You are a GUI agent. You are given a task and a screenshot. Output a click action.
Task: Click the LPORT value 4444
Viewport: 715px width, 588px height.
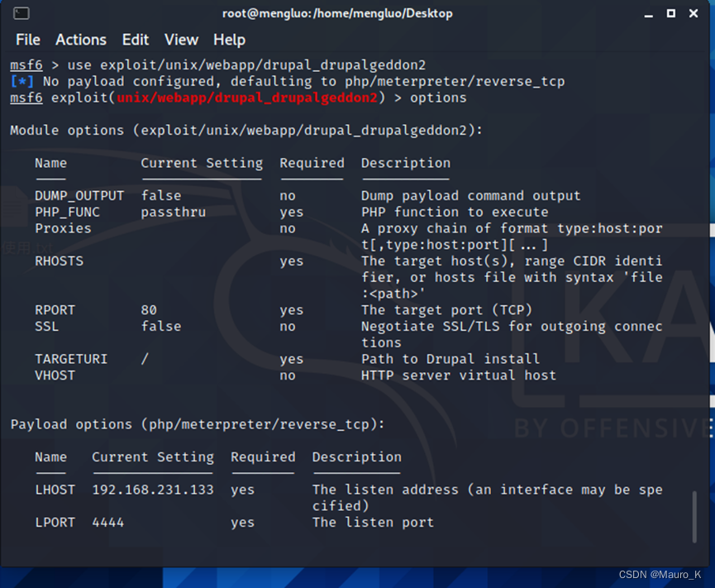(108, 523)
